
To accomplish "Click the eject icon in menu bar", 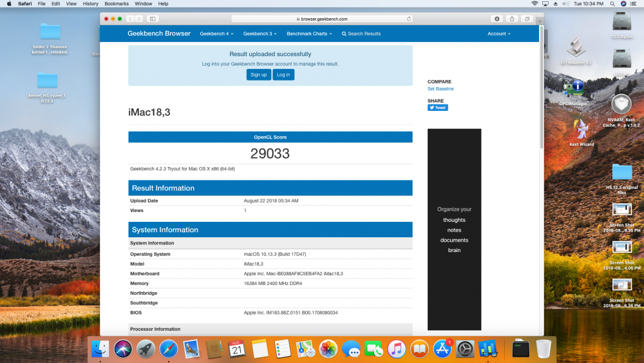I will [x=556, y=4].
